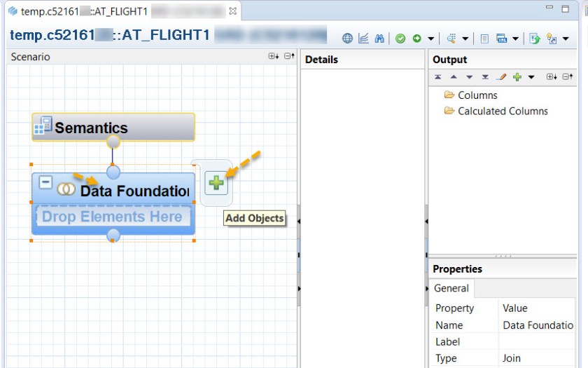
Task: Open the dropdown next to data preview icon
Action: pyautogui.click(x=465, y=39)
